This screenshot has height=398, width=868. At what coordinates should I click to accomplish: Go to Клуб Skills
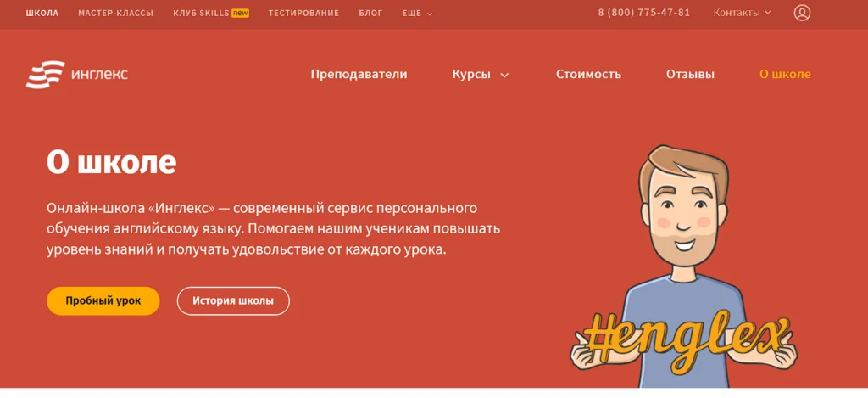[210, 14]
